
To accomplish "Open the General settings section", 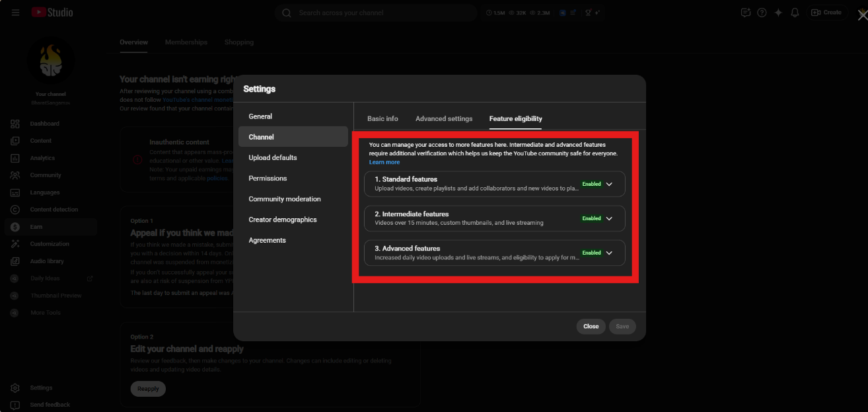I will [x=293, y=116].
